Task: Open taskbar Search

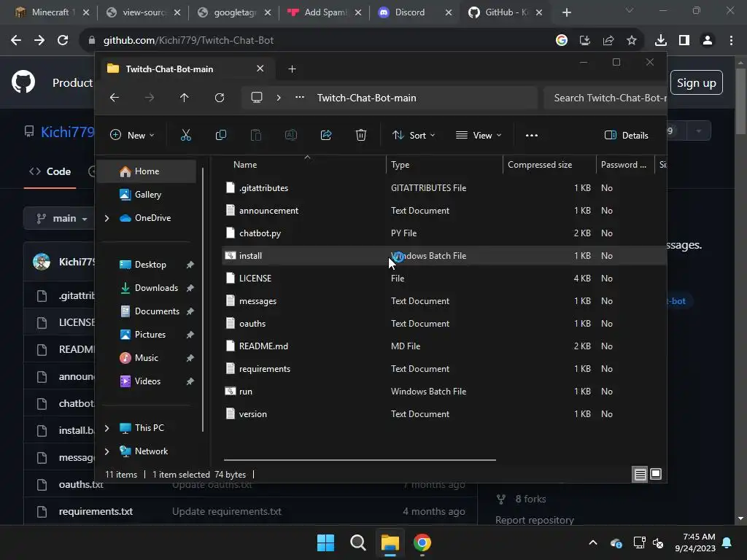Action: (357, 542)
